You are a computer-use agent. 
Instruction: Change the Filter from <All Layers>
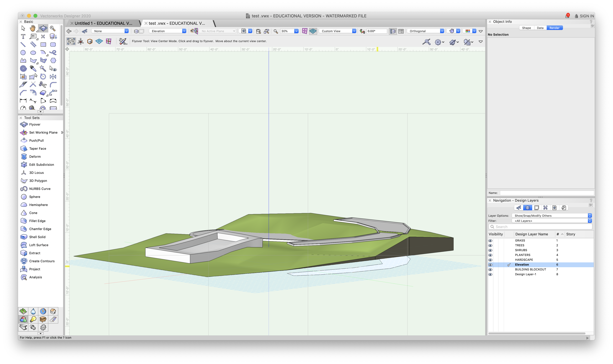[x=551, y=221]
